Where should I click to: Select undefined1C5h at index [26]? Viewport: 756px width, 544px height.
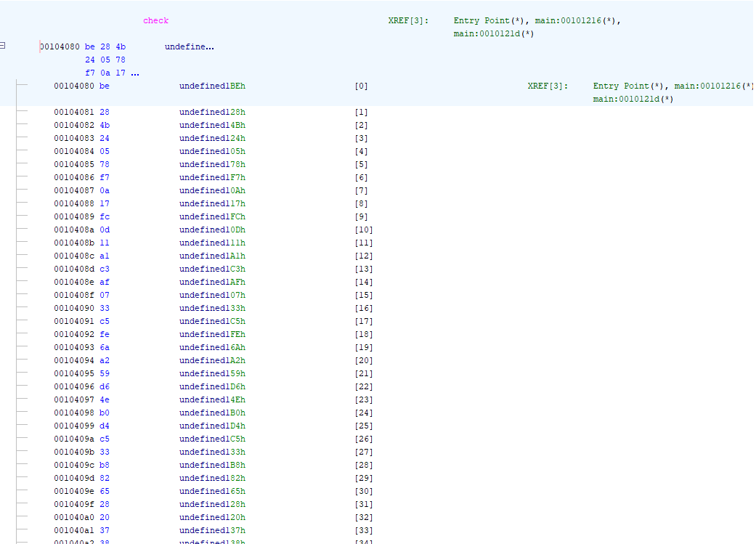(x=212, y=439)
